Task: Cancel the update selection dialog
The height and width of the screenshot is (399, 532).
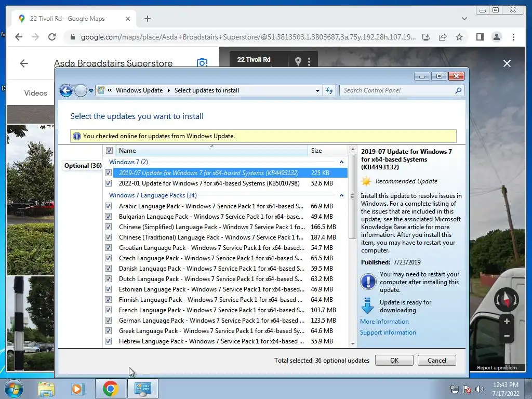Action: click(436, 361)
